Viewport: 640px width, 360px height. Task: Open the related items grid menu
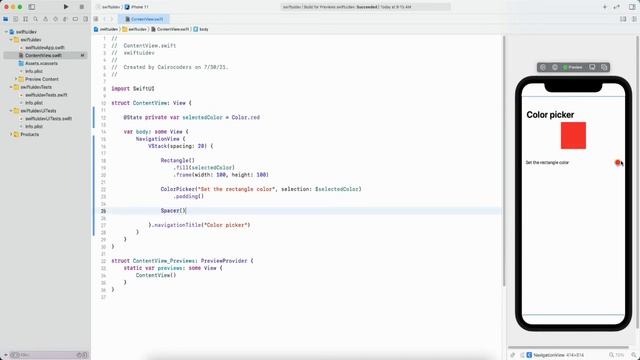(96, 19)
